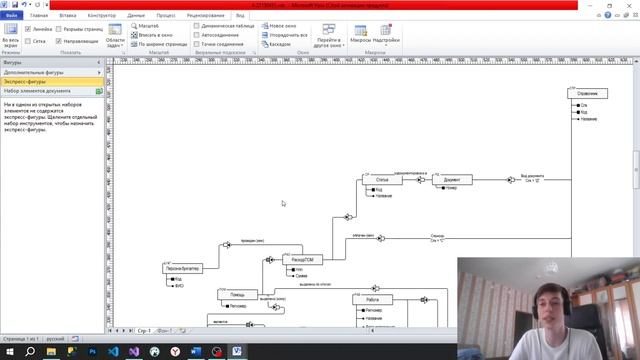Click the Упорядочить все button
The width and height of the screenshot is (640, 360).
click(x=284, y=35)
